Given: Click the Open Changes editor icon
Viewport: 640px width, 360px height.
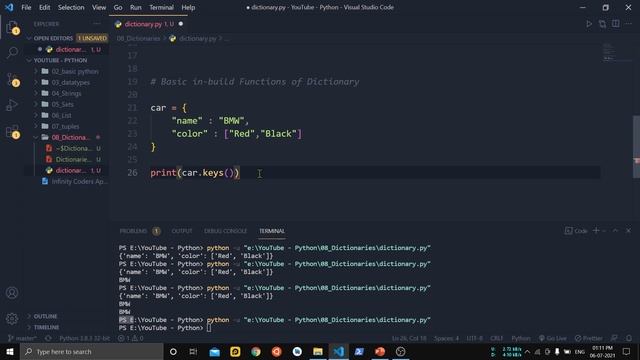Looking at the screenshot, I should [602, 24].
